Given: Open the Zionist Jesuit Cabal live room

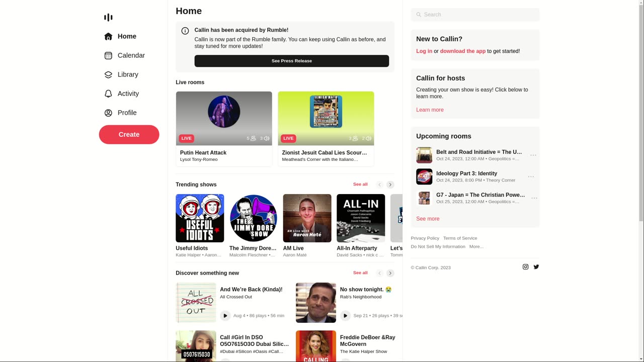Looking at the screenshot, I should pyautogui.click(x=326, y=129).
